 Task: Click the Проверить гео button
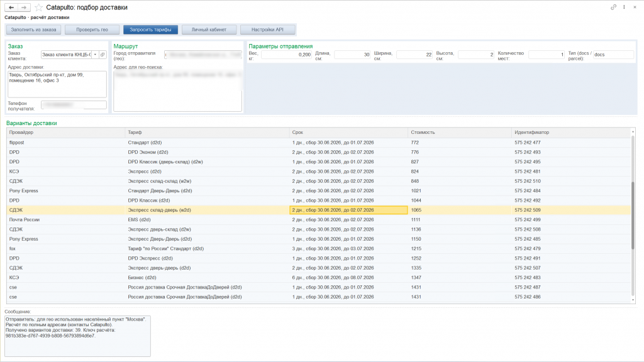pyautogui.click(x=92, y=30)
